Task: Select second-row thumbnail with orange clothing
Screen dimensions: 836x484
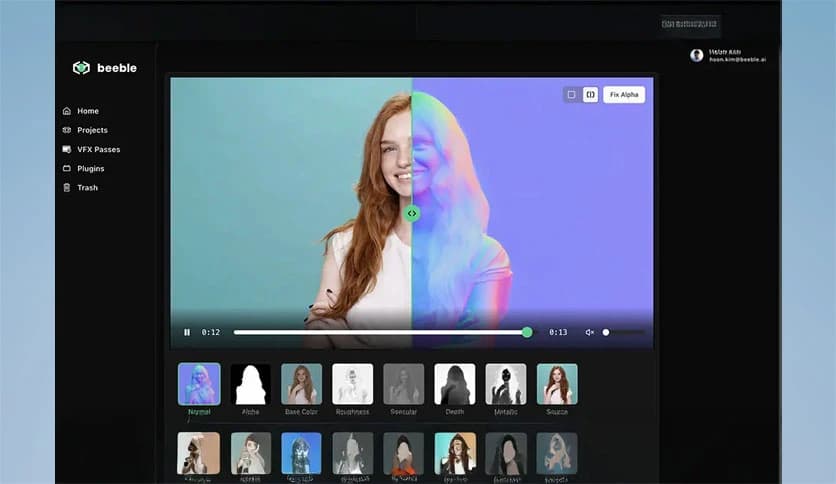Action: [404, 453]
